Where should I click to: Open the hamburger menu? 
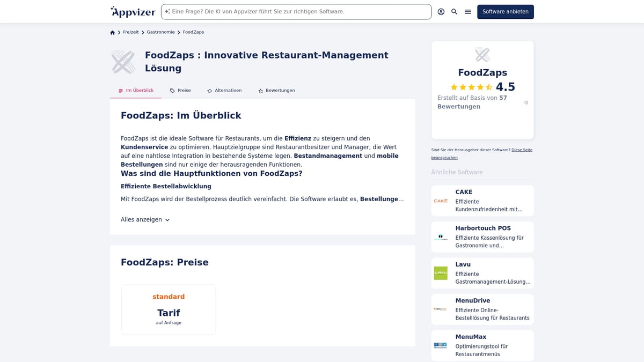467,11
